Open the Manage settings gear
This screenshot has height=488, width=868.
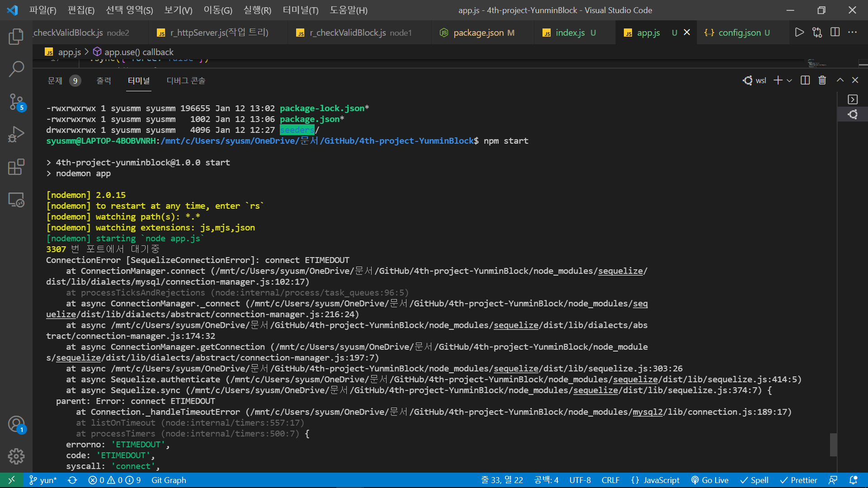pyautogui.click(x=16, y=456)
